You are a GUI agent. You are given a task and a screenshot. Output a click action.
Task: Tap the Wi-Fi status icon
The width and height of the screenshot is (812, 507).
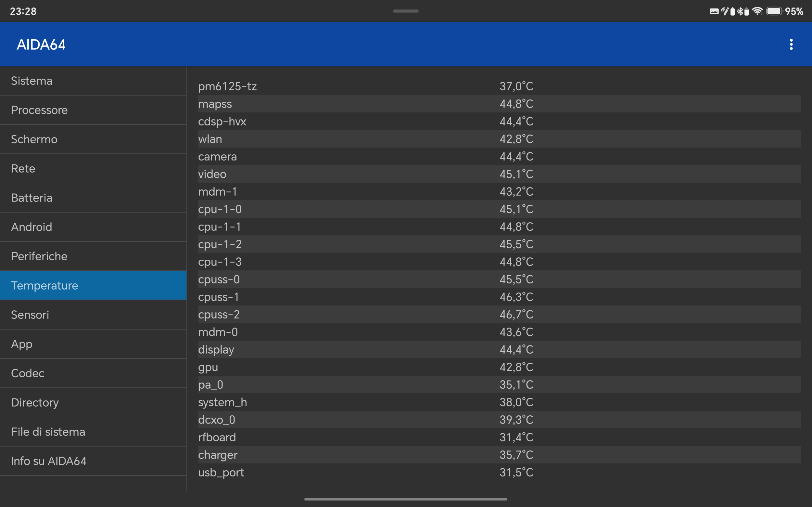pos(757,11)
